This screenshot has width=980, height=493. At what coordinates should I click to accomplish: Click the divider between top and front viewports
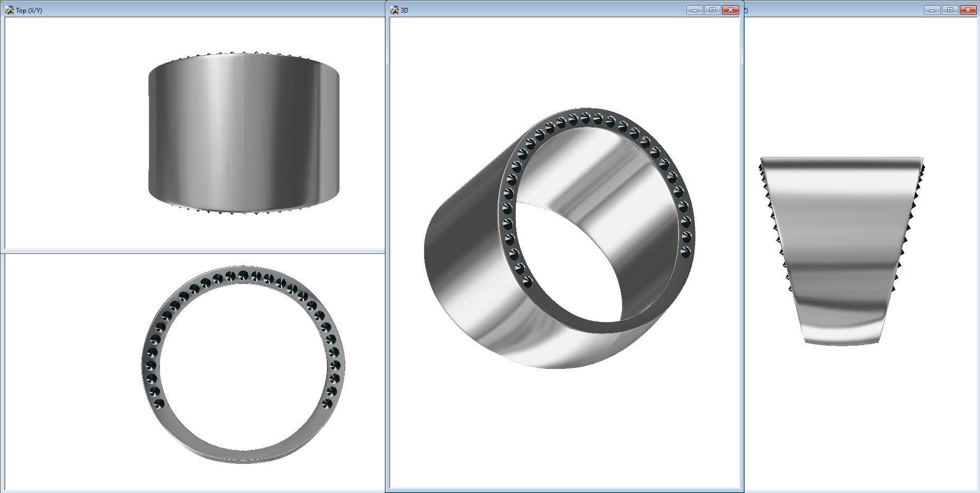194,251
